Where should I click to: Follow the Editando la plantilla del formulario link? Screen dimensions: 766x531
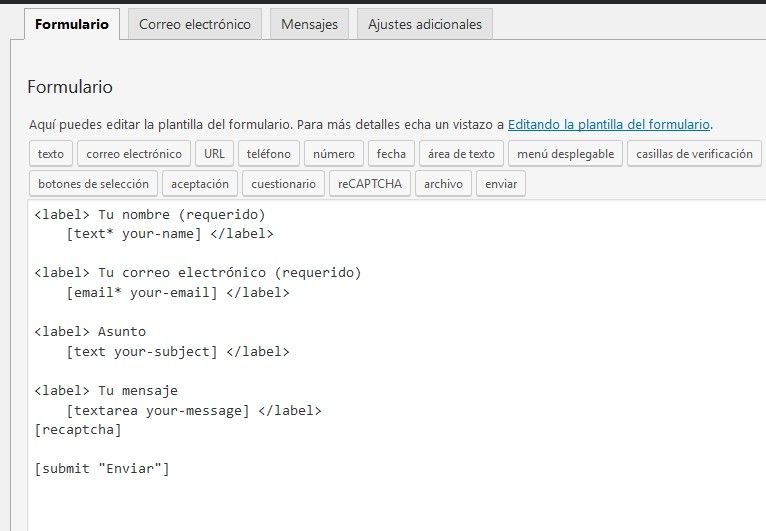[609, 124]
